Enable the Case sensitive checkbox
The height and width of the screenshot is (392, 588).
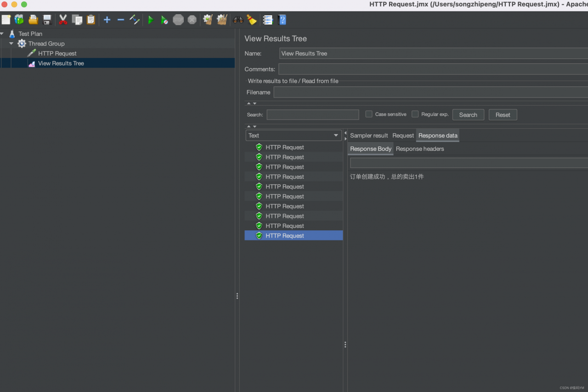click(369, 114)
